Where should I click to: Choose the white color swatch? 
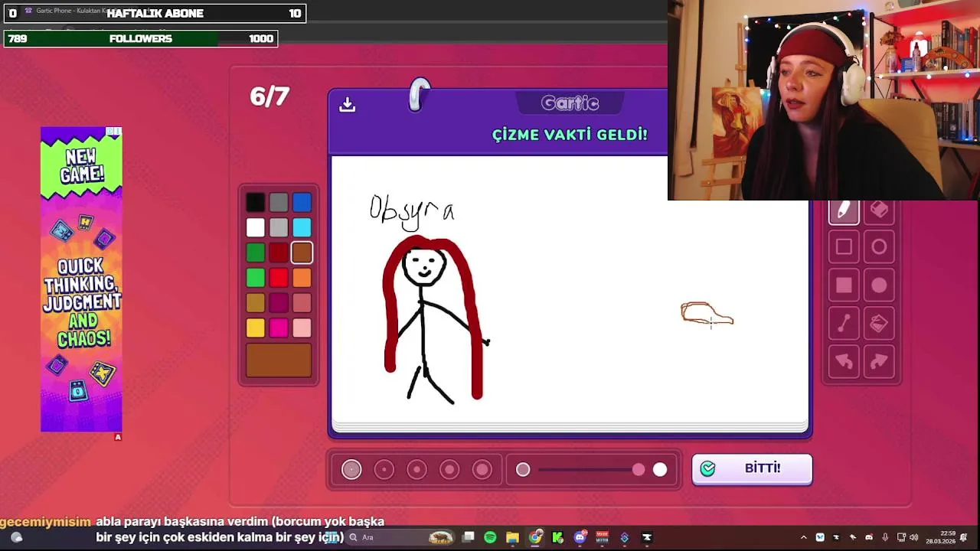(x=256, y=227)
